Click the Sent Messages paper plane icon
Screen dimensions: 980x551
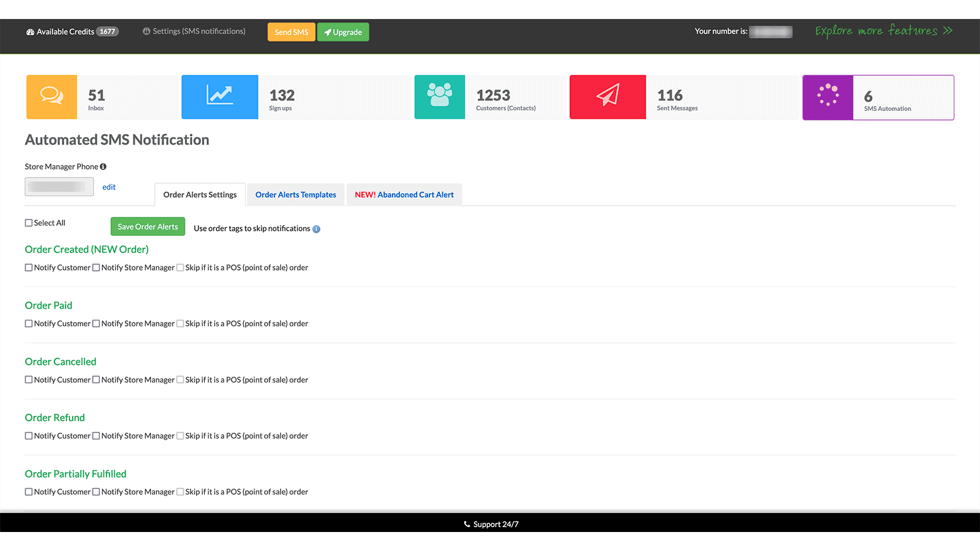click(607, 96)
